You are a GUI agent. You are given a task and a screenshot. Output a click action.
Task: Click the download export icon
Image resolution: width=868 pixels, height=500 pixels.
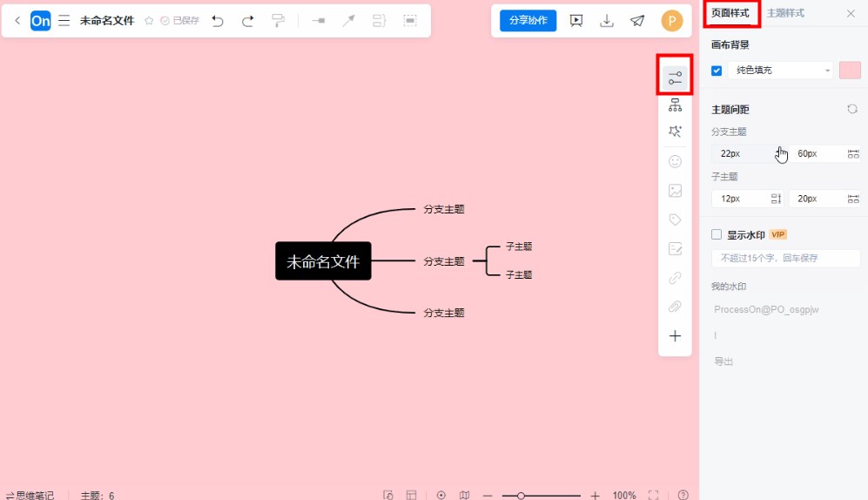coord(607,21)
